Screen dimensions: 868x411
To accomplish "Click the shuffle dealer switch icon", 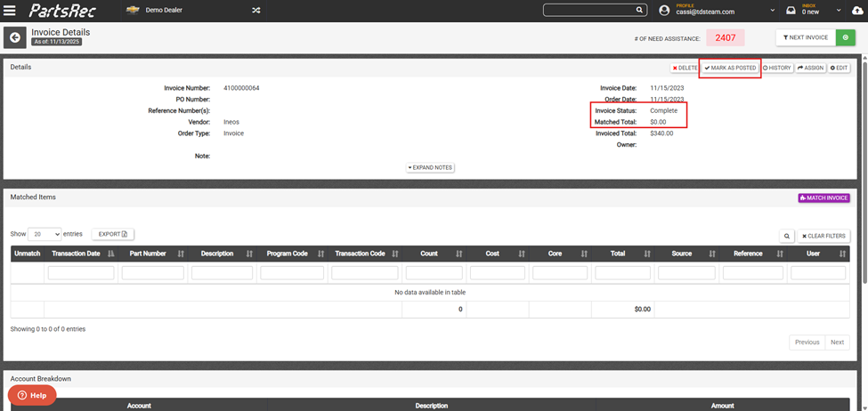I will click(256, 10).
